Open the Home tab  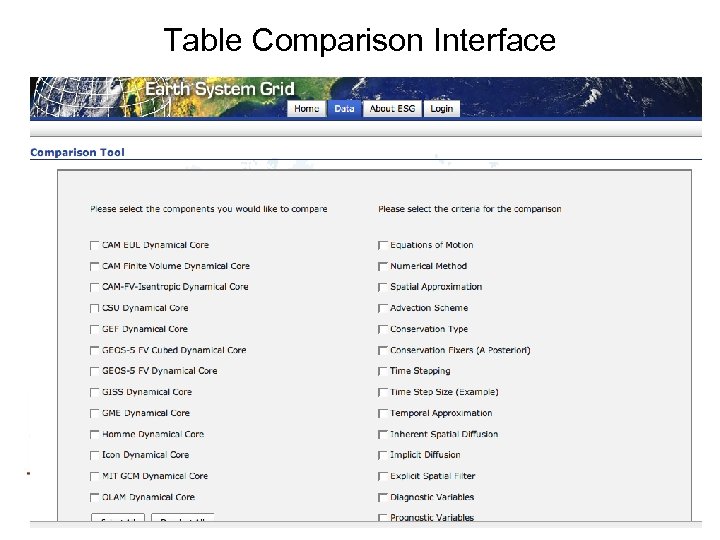(x=307, y=109)
